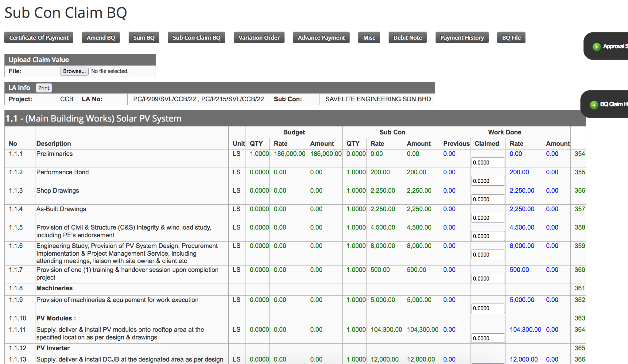Open the Certificate Of Payment tab
Viewport: 628px width, 364px height.
(39, 37)
